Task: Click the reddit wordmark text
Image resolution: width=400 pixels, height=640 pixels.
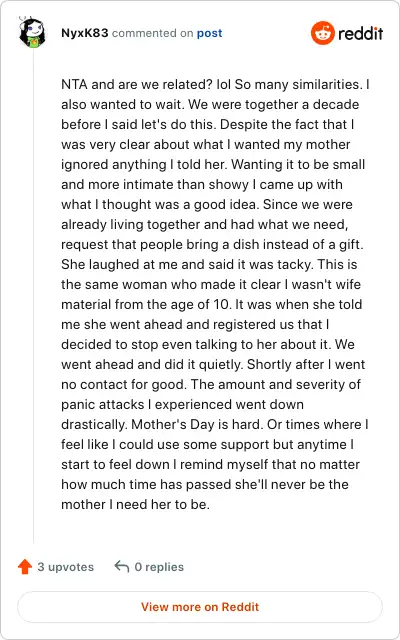Action: (x=360, y=33)
